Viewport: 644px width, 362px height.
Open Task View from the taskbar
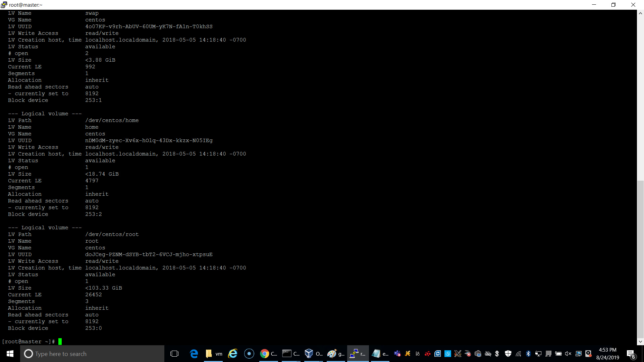(x=174, y=354)
